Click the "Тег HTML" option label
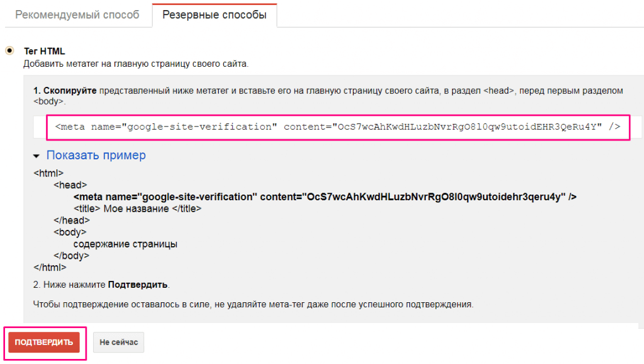644x364 pixels. (x=44, y=51)
